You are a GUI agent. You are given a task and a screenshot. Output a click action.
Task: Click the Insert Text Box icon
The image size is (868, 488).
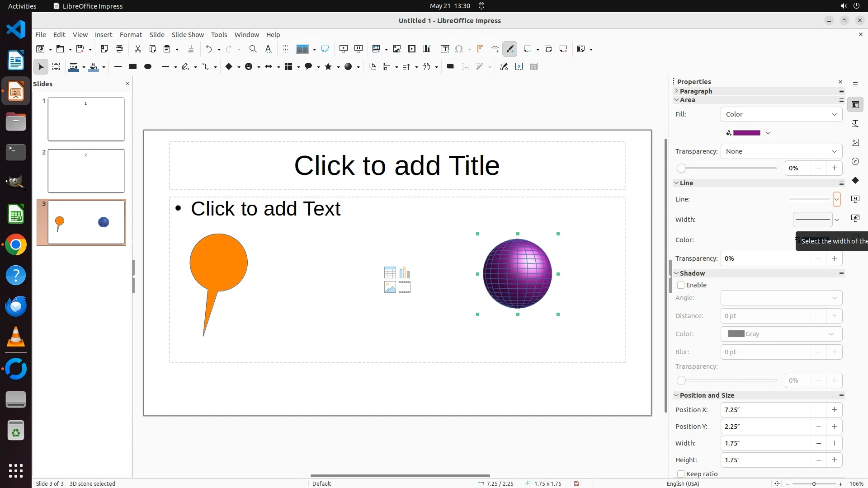pos(445,49)
